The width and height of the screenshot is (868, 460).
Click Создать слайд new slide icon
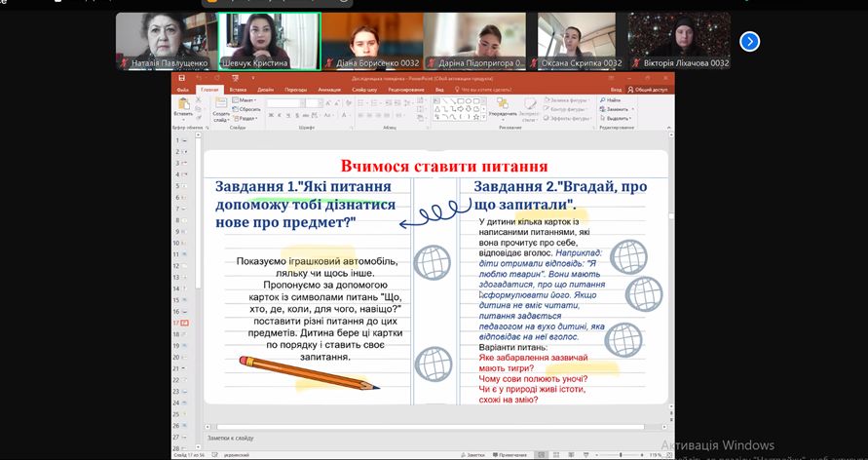[x=221, y=105]
